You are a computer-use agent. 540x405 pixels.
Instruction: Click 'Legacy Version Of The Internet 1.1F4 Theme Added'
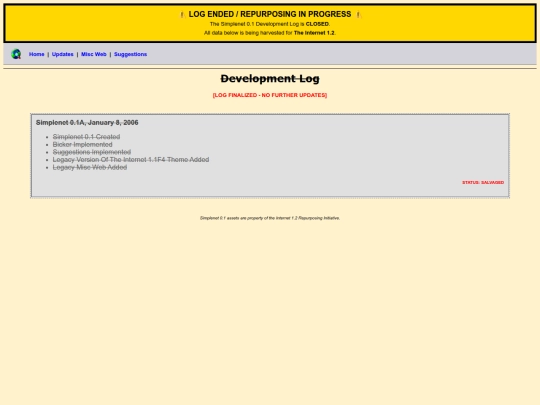[x=131, y=159]
